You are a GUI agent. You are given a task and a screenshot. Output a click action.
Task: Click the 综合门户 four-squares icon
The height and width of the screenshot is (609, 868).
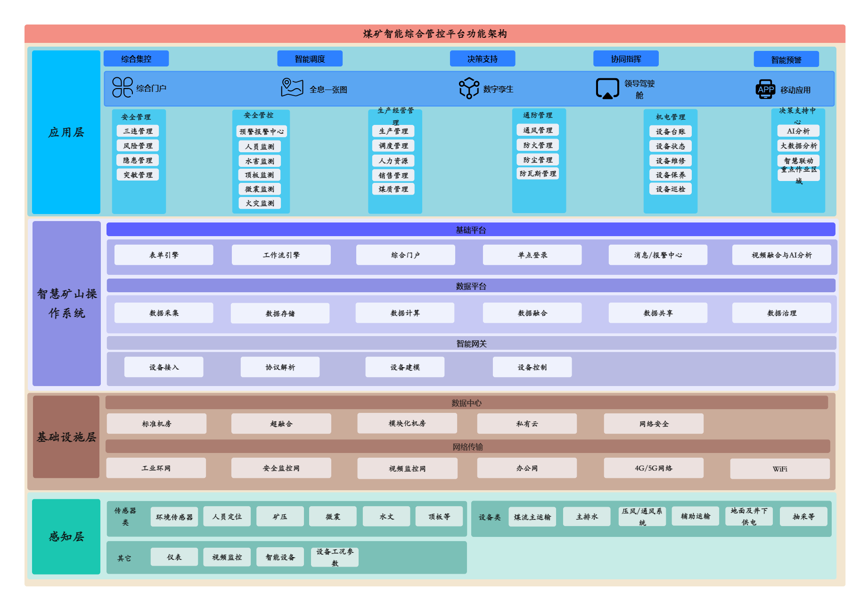point(123,88)
